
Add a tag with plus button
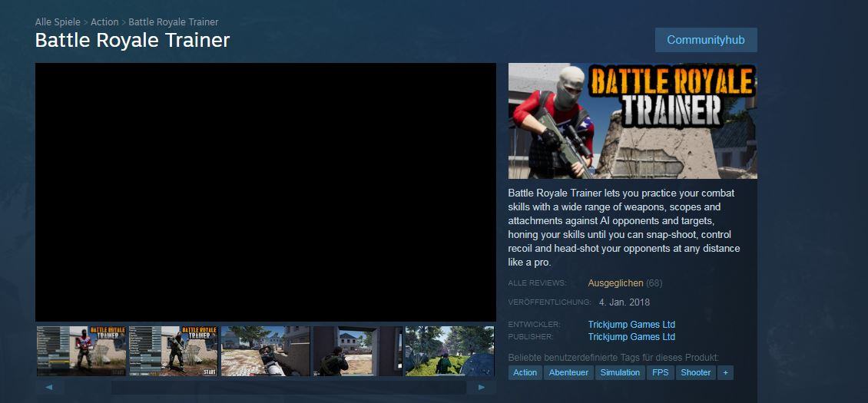coord(726,372)
